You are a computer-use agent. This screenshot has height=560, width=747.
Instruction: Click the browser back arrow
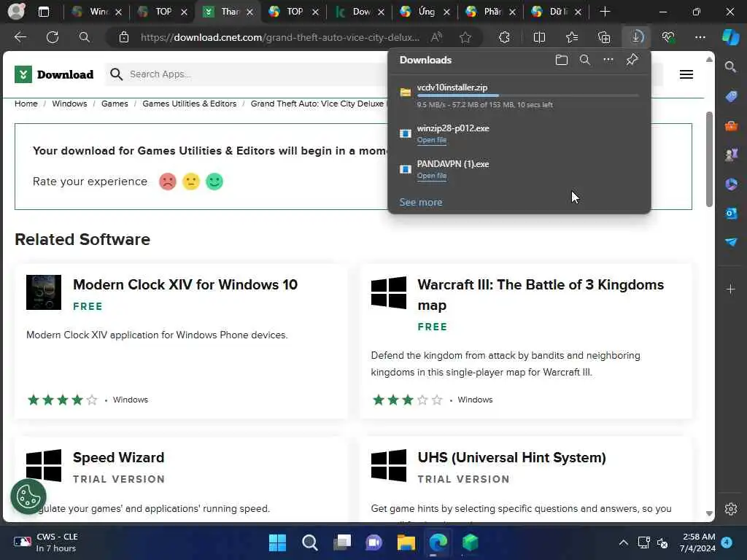click(x=20, y=37)
